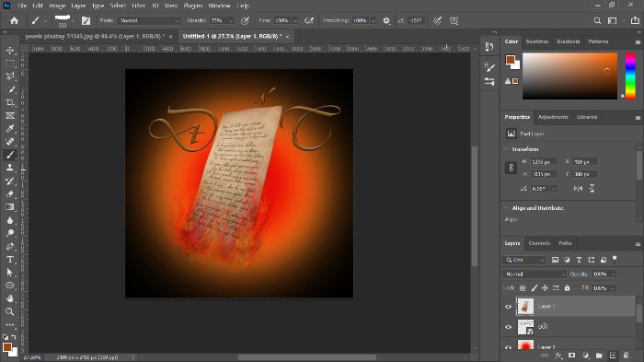This screenshot has height=362, width=644.
Task: Select the Horizontal Type tool
Action: [10, 260]
